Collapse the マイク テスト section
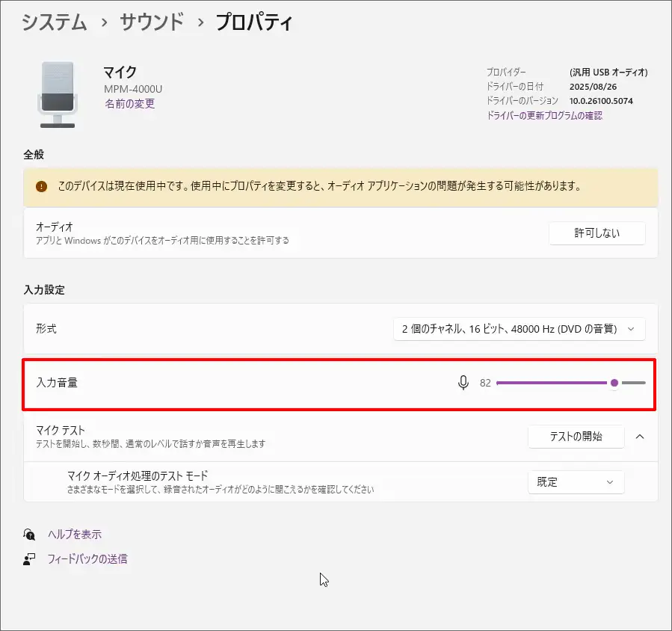Viewport: 672px width, 631px height. click(x=640, y=437)
